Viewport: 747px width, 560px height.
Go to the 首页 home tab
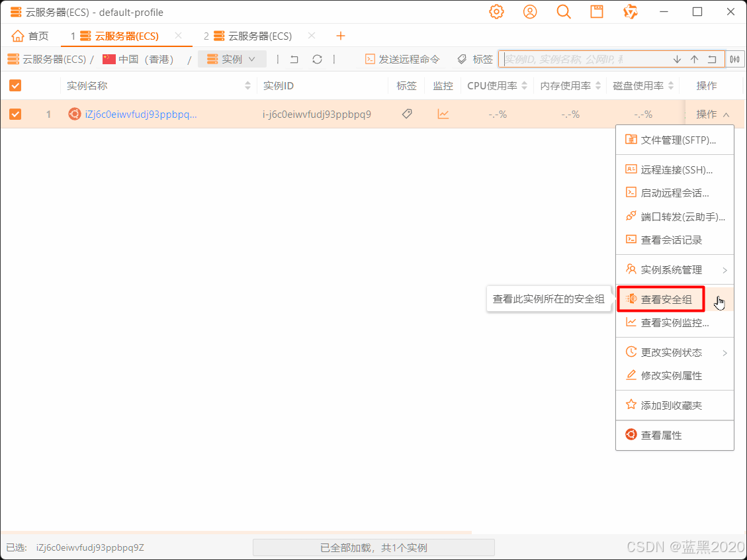[30, 36]
